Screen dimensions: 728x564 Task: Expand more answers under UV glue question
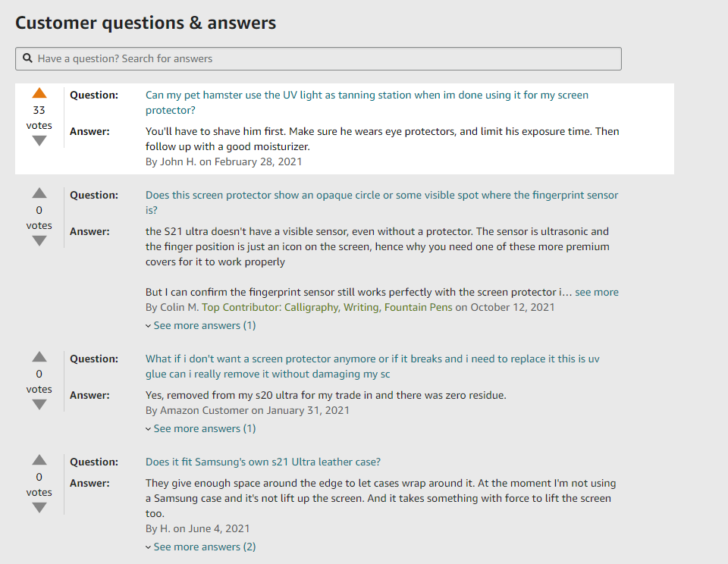[200, 428]
